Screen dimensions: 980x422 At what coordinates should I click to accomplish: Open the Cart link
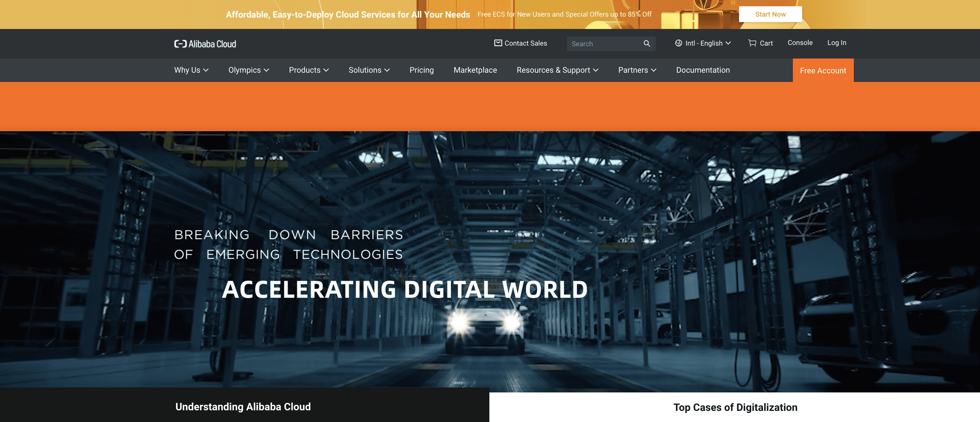(761, 43)
